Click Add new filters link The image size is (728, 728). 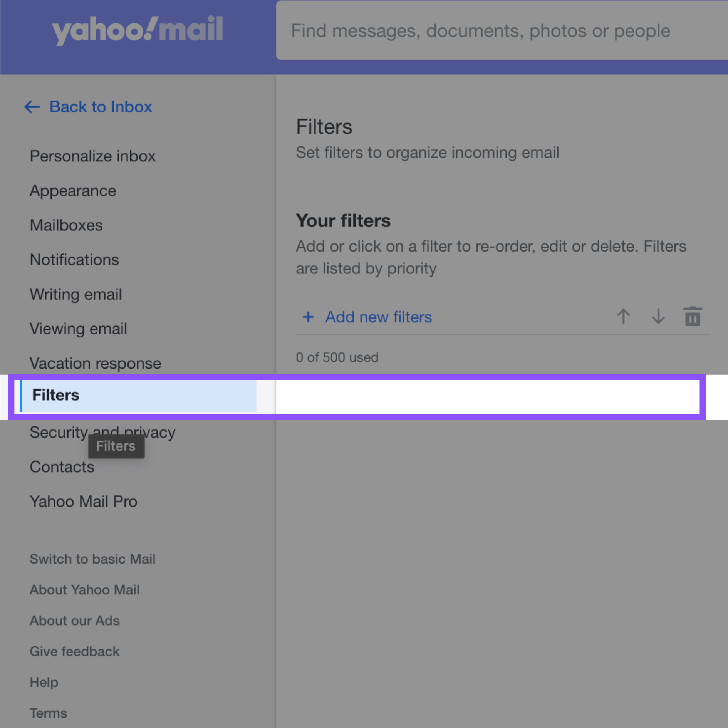pos(378,317)
